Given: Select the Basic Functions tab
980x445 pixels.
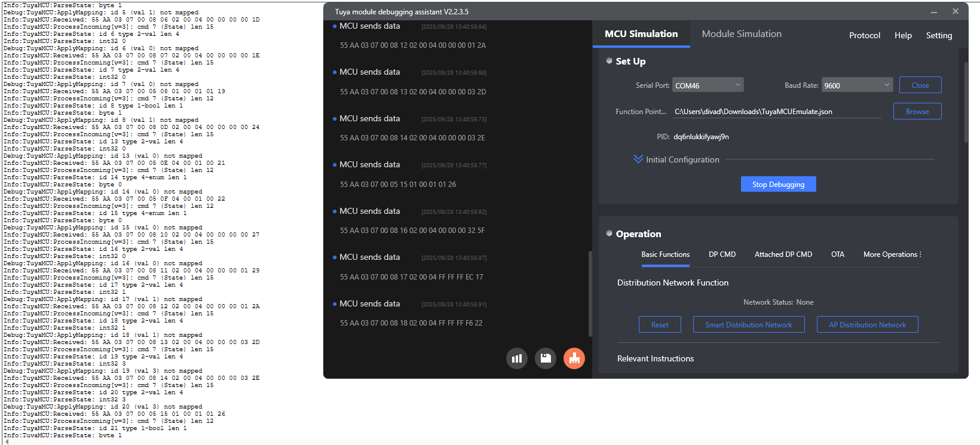Looking at the screenshot, I should tap(666, 254).
